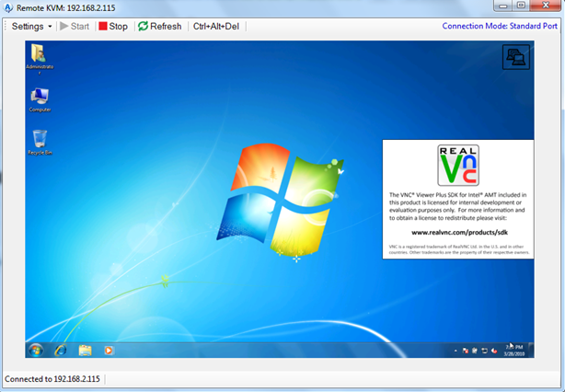Click the muted volume speaker icon

point(494,351)
